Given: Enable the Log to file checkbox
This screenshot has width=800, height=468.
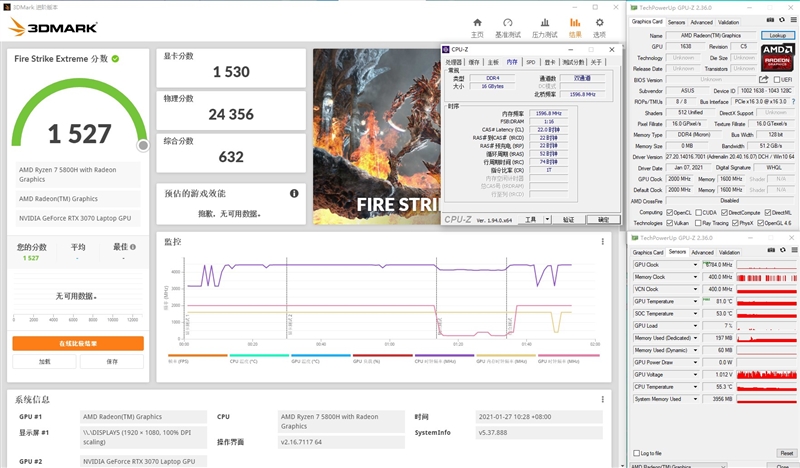Looking at the screenshot, I should 636,453.
